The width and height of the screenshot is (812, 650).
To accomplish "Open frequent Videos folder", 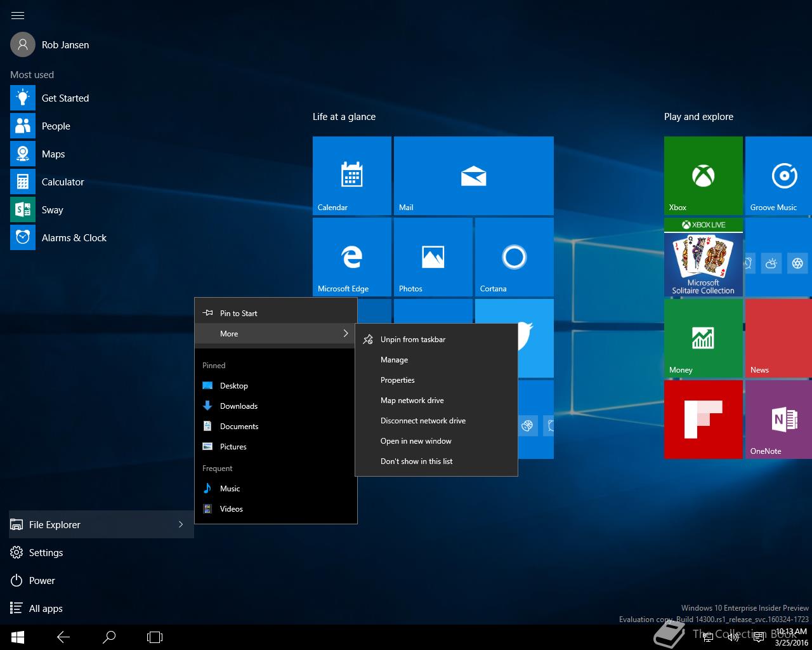I will coord(276,508).
